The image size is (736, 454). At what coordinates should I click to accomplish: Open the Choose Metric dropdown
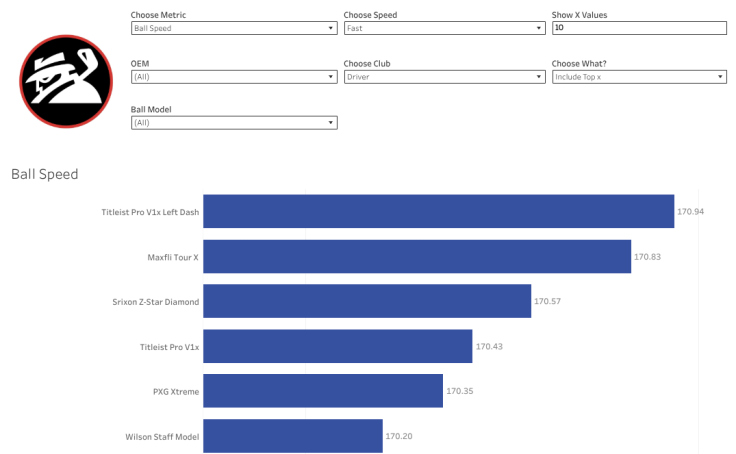pyautogui.click(x=234, y=29)
